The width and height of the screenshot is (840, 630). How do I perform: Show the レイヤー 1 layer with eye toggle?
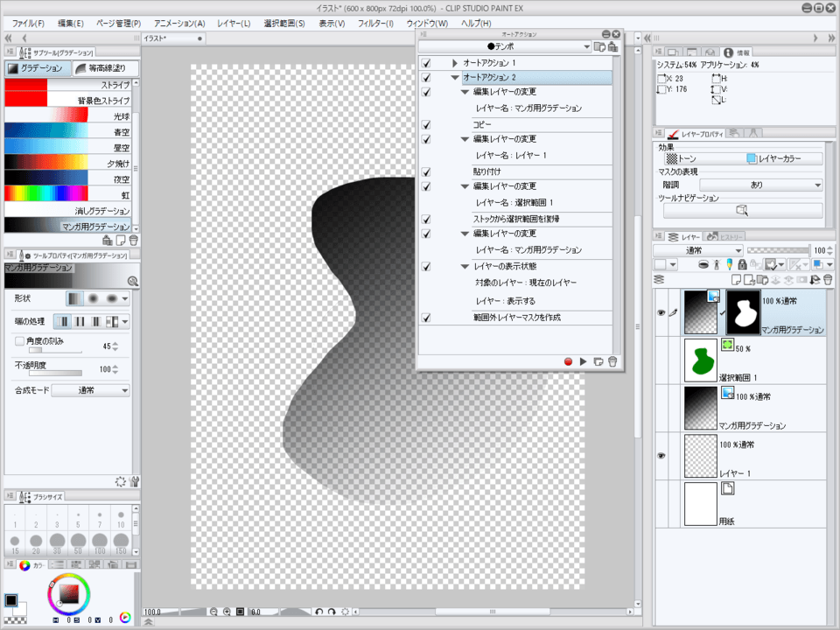(x=661, y=456)
